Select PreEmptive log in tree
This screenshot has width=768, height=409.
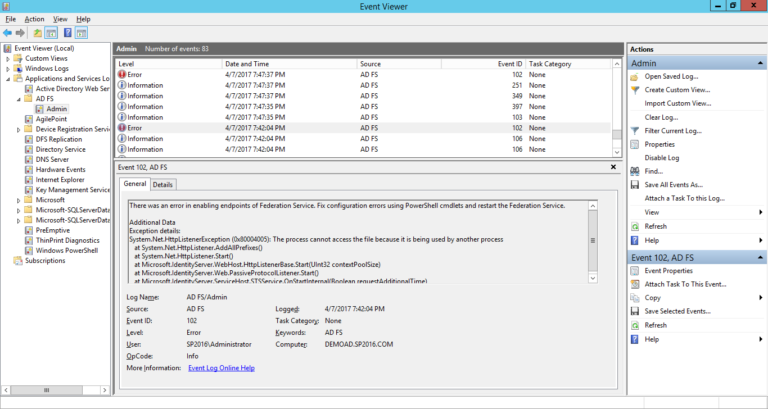pos(52,230)
